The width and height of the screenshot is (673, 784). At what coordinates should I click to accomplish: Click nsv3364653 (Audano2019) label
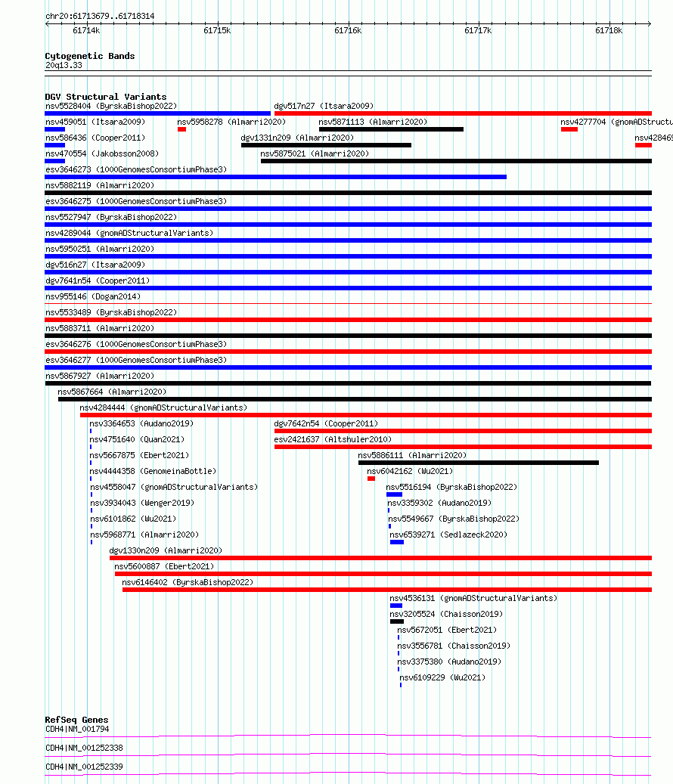click(141, 424)
